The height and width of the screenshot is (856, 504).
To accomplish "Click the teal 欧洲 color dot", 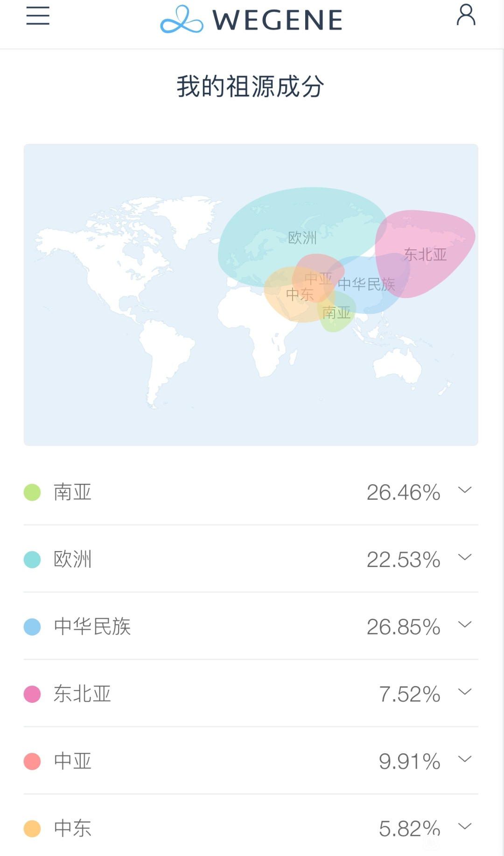I will 32,559.
